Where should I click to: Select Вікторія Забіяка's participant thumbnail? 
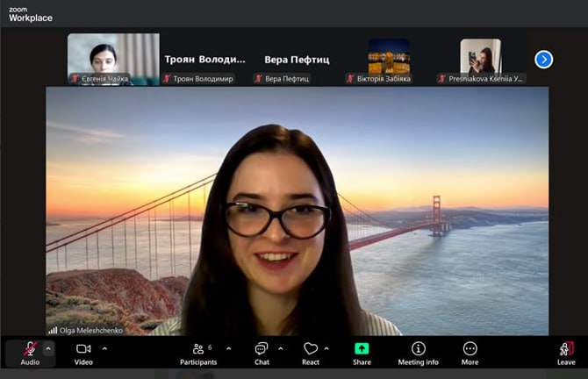point(389,58)
